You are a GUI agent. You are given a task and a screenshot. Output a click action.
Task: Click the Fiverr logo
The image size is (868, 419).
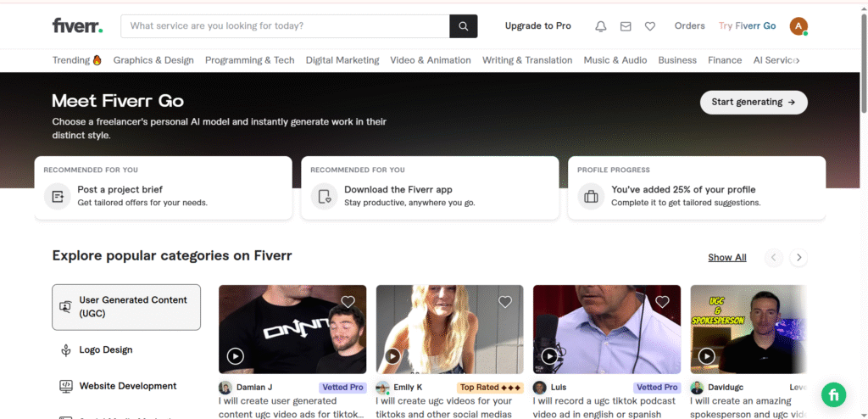pyautogui.click(x=77, y=25)
